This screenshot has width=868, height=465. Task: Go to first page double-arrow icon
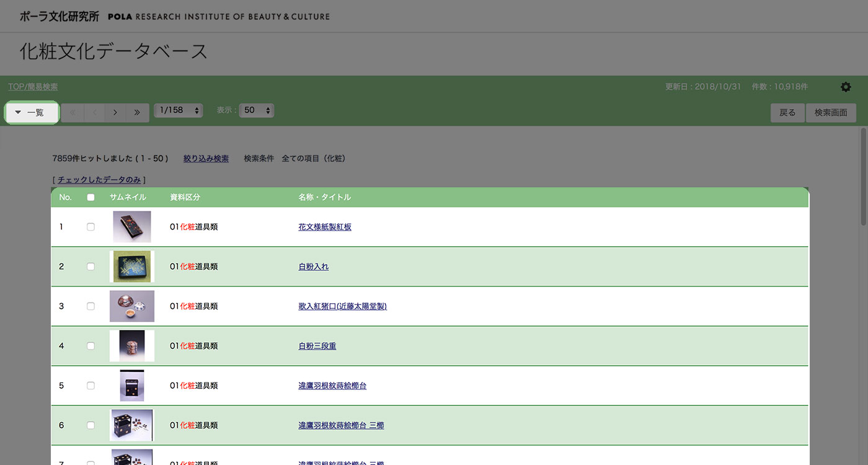[x=73, y=112]
